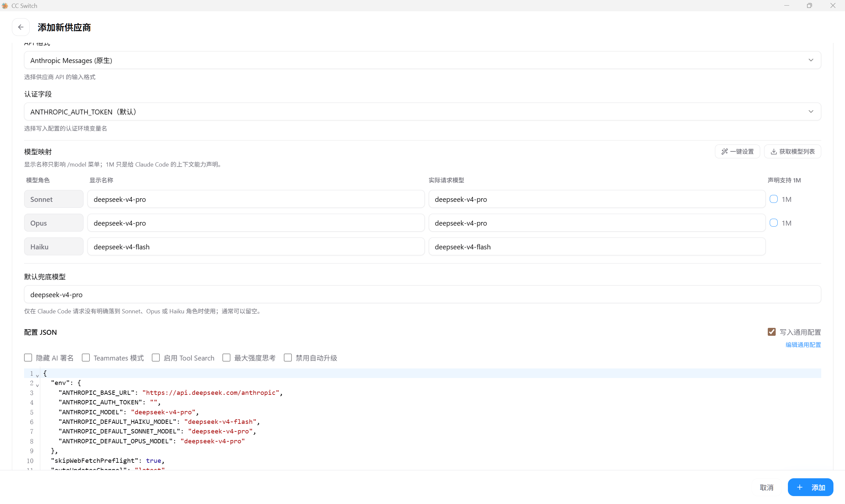Screen dimensions: 845x504
Task: Click 获取模型列表 to fetch model list
Action: pos(792,151)
